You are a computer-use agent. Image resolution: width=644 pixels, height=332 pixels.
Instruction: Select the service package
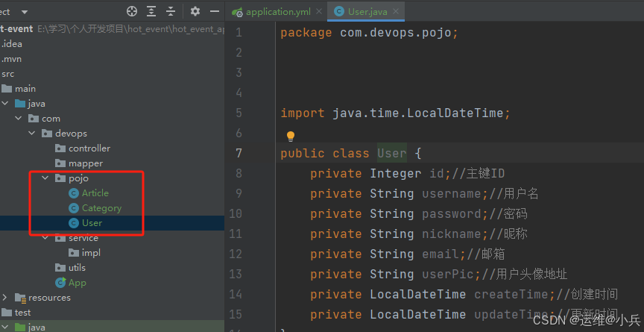click(83, 238)
